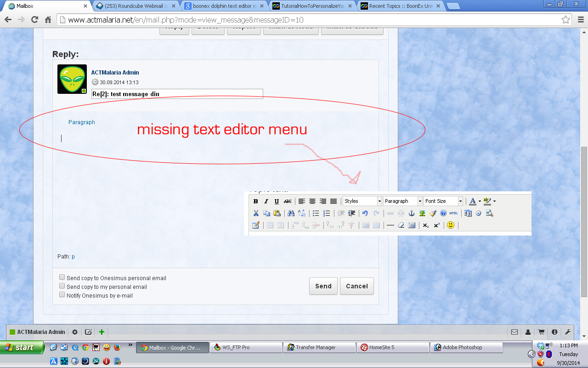Switch to the Recent Topics BoonEx tab
This screenshot has width=588, height=368.
pyautogui.click(x=399, y=6)
